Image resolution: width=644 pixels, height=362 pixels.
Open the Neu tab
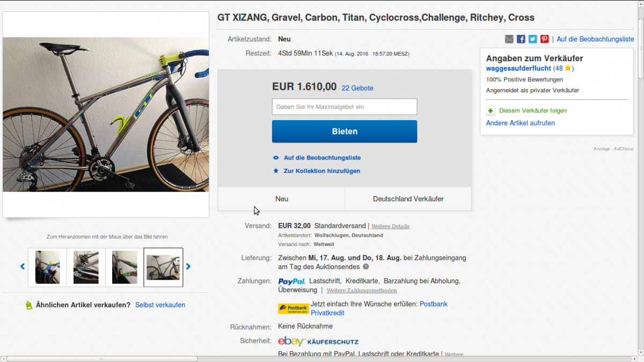coord(281,199)
